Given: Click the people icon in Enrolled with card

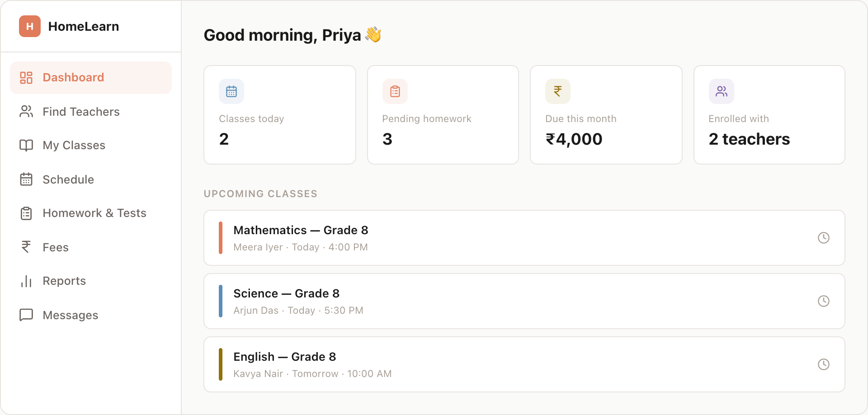Looking at the screenshot, I should pos(722,91).
